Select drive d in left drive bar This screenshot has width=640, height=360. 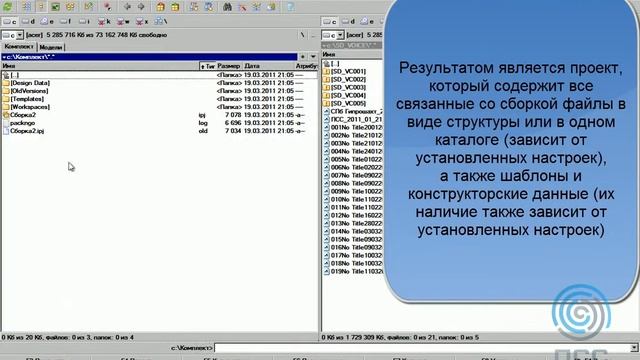pyautogui.click(x=28, y=21)
